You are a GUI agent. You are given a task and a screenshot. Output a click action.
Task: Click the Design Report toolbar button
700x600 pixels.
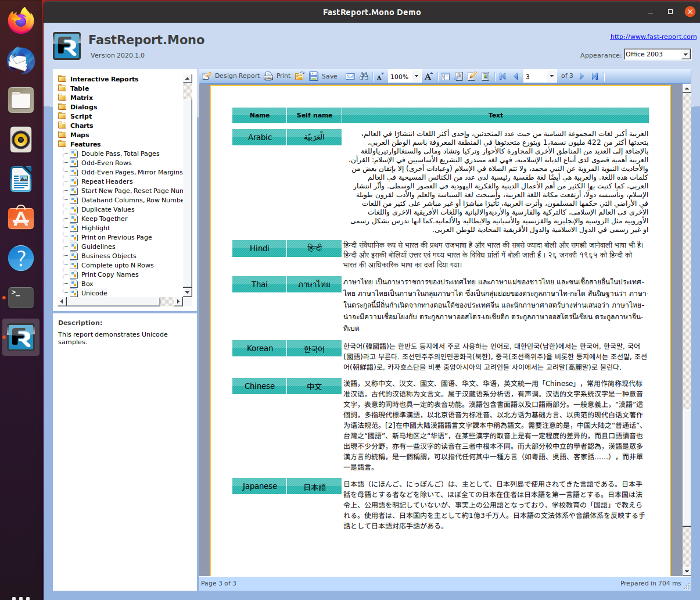[231, 76]
